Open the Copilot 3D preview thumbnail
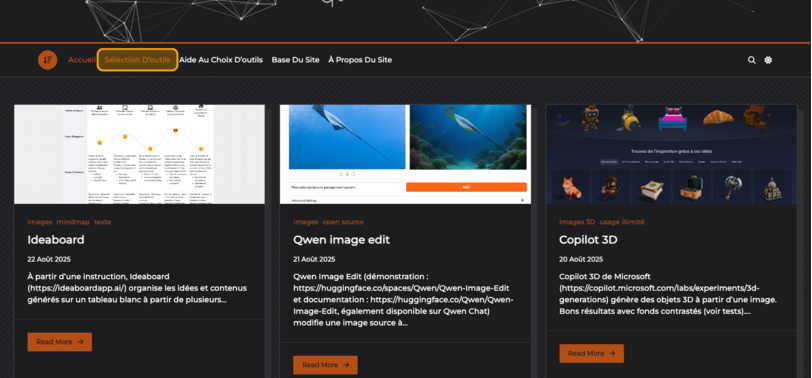 tap(672, 154)
